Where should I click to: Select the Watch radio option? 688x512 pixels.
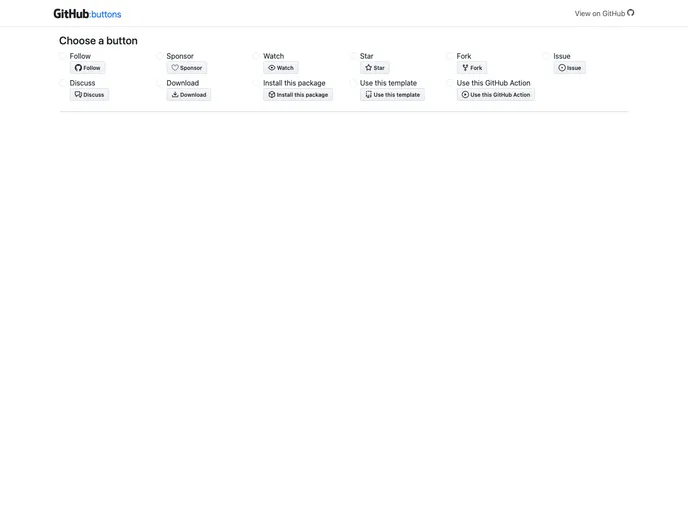257,56
